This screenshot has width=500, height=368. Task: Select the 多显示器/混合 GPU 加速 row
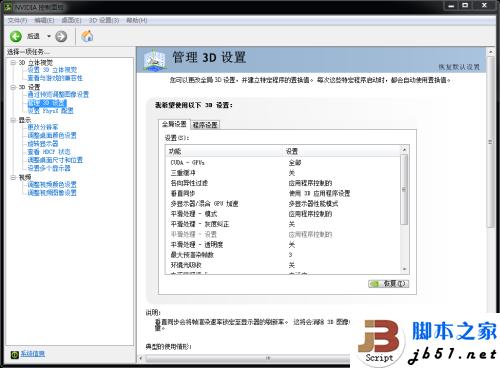[x=283, y=204]
